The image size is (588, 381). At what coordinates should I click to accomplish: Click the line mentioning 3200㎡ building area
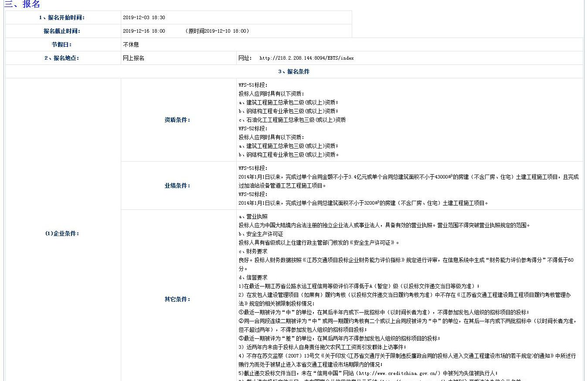point(364,203)
